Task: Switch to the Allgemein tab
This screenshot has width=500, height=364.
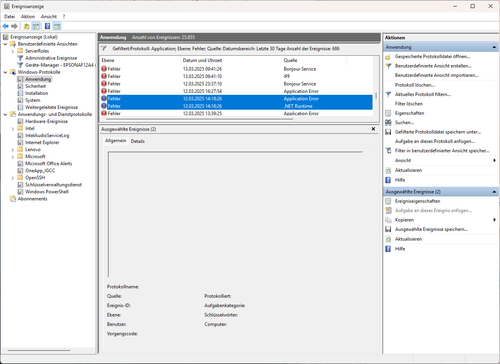Action: [116, 141]
